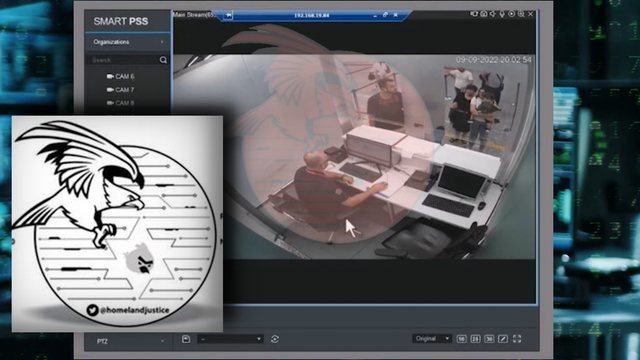Image resolution: width=640 pixels, height=360 pixels.
Task: Select the 16-split layout icon
Action: point(461,339)
